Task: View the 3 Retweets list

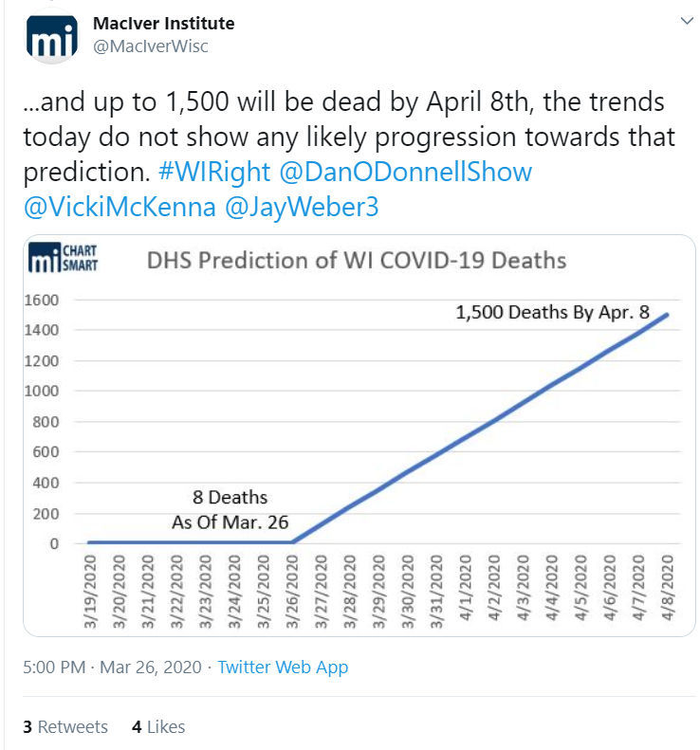Action: (x=65, y=726)
